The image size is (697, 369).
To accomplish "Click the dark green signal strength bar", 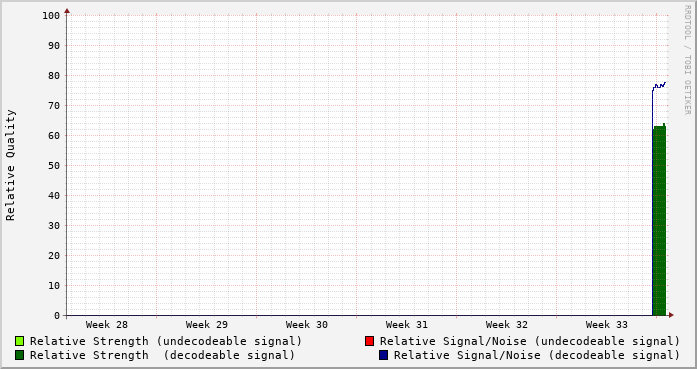I will (659, 221).
